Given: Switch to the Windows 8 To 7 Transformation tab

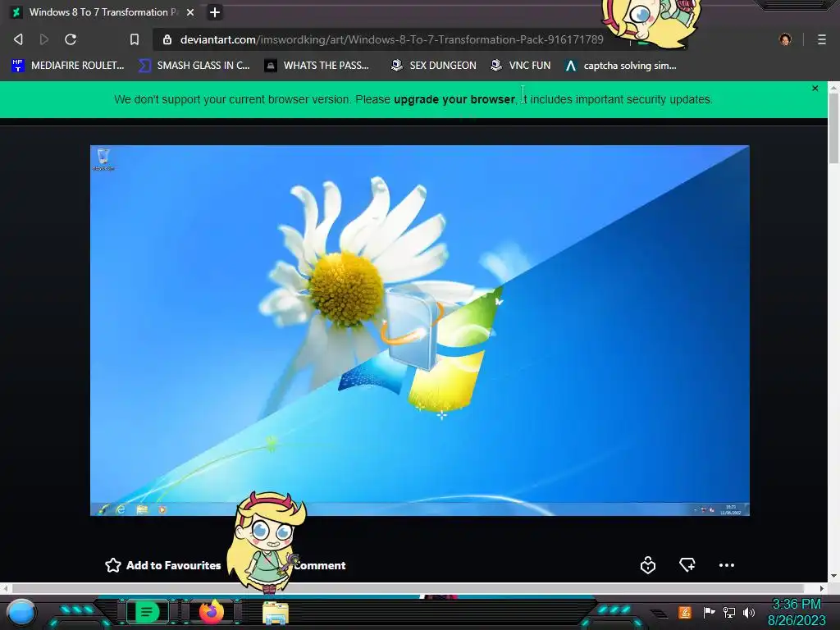Looking at the screenshot, I should pyautogui.click(x=102, y=12).
